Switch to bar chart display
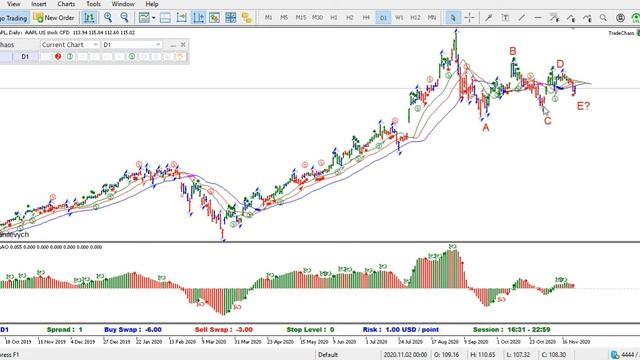 point(89,18)
